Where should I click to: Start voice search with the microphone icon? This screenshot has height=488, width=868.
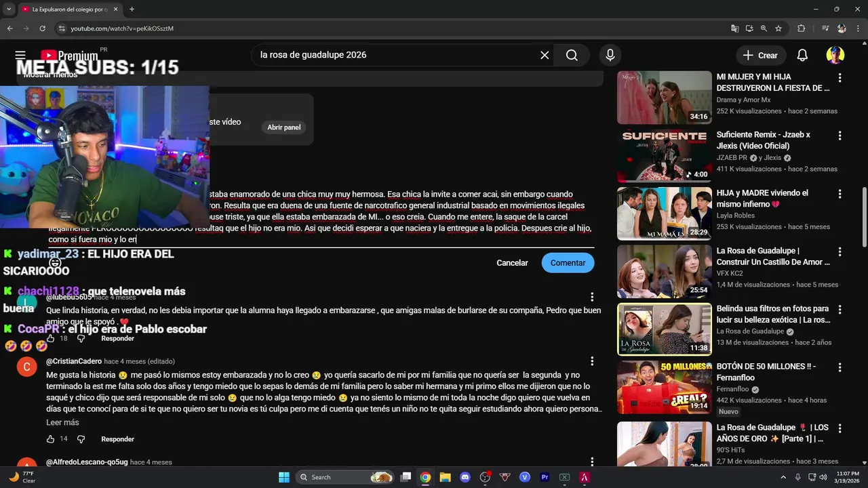click(x=610, y=55)
